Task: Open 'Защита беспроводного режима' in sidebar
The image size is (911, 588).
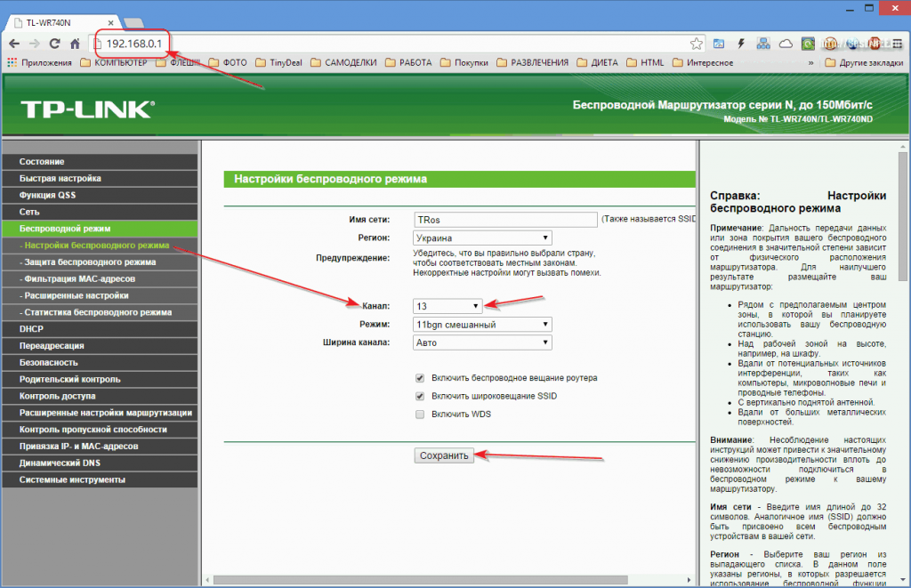Action: [89, 262]
